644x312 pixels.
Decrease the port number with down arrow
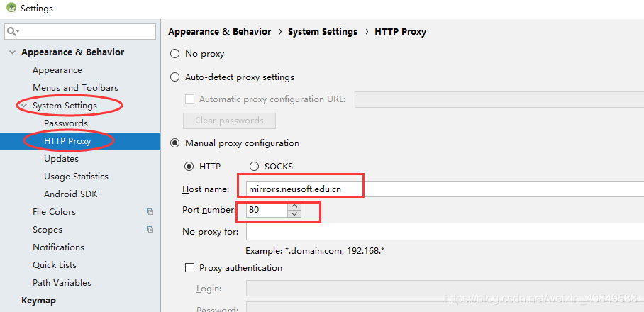[295, 213]
